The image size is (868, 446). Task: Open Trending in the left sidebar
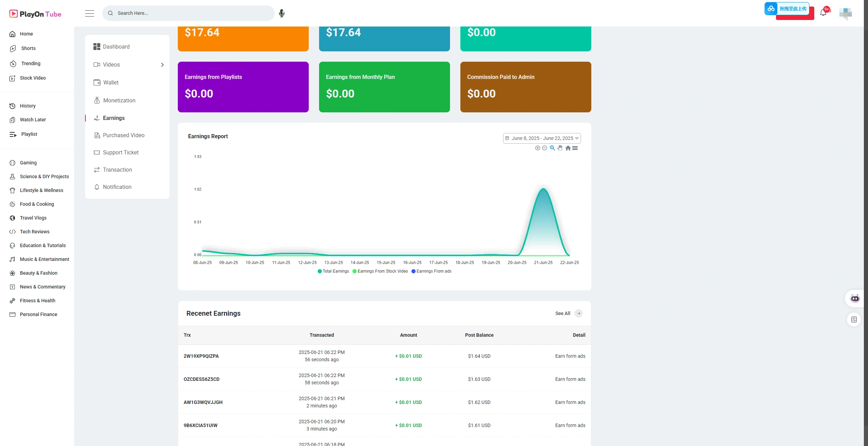31,63
